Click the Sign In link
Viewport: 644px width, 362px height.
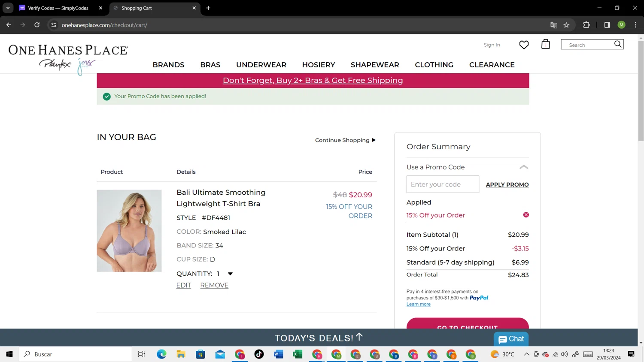click(492, 45)
